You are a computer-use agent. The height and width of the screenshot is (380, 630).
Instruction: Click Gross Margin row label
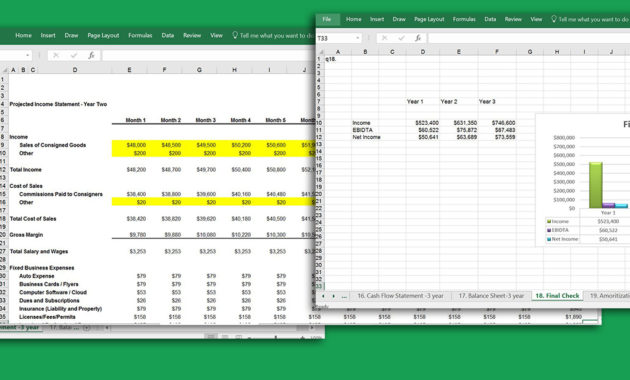pos(26,235)
